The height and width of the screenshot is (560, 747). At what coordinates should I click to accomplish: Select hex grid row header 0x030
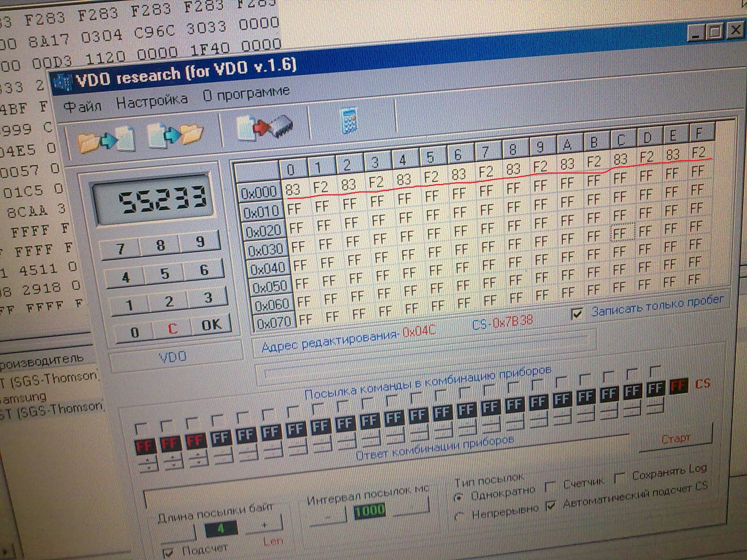coord(266,249)
